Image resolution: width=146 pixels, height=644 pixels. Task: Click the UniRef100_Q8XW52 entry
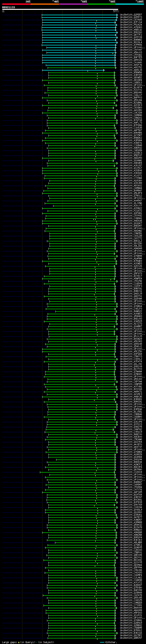131,78
